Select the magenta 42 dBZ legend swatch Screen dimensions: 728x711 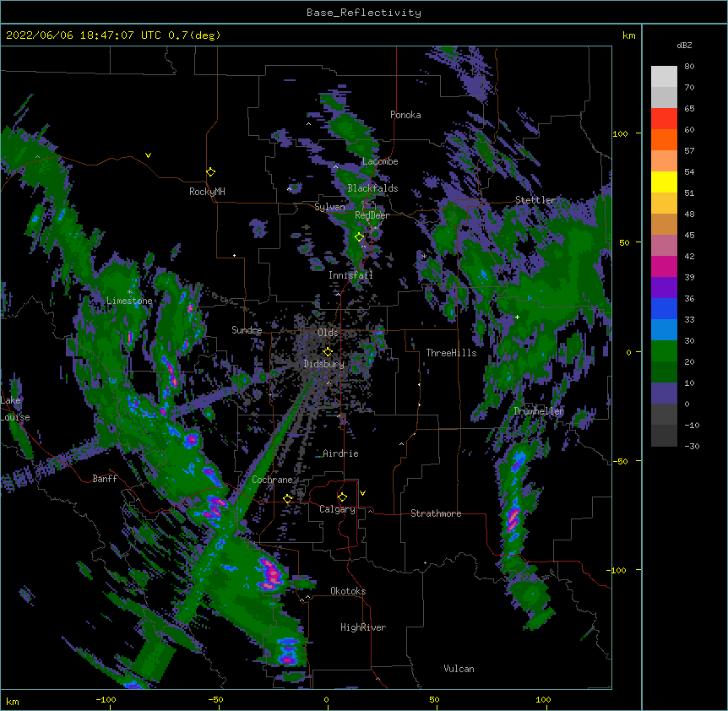point(664,266)
